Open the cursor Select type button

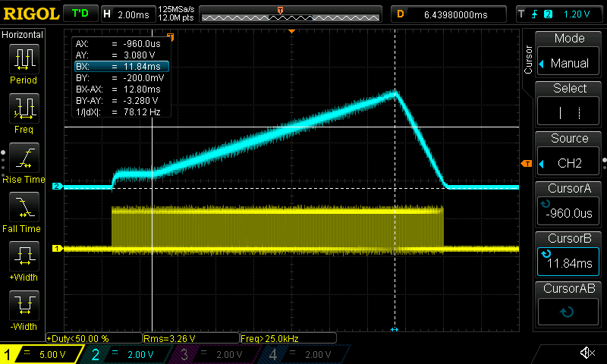click(568, 112)
